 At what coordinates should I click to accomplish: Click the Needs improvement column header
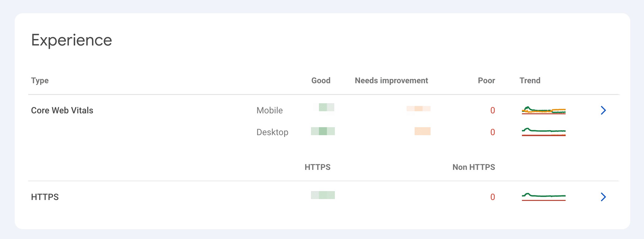coord(391,80)
